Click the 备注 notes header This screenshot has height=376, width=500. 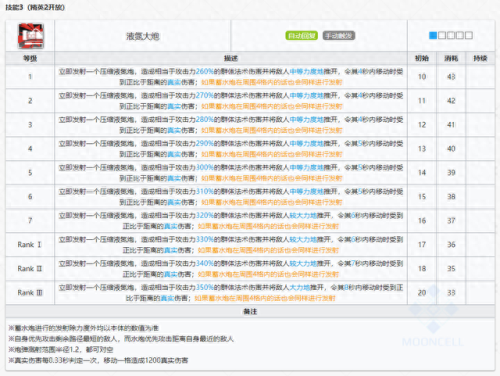click(x=250, y=312)
